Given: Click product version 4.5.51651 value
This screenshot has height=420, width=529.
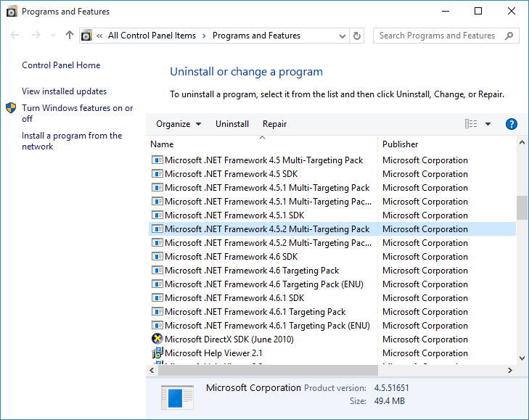Looking at the screenshot, I should click(391, 388).
